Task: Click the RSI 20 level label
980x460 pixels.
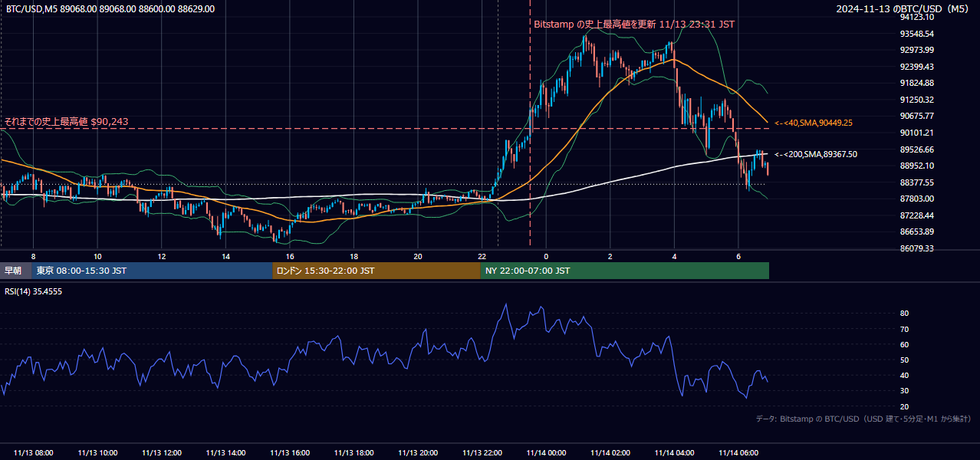Action: tap(905, 406)
